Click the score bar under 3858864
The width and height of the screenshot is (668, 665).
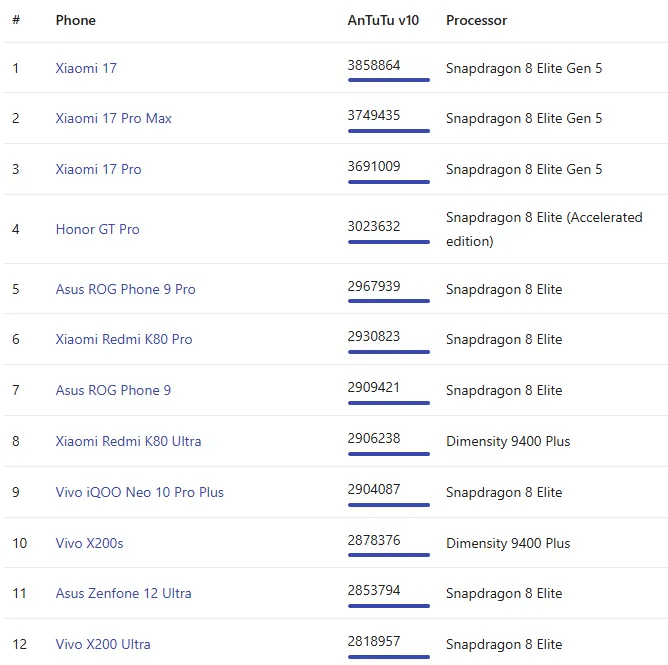(388, 79)
